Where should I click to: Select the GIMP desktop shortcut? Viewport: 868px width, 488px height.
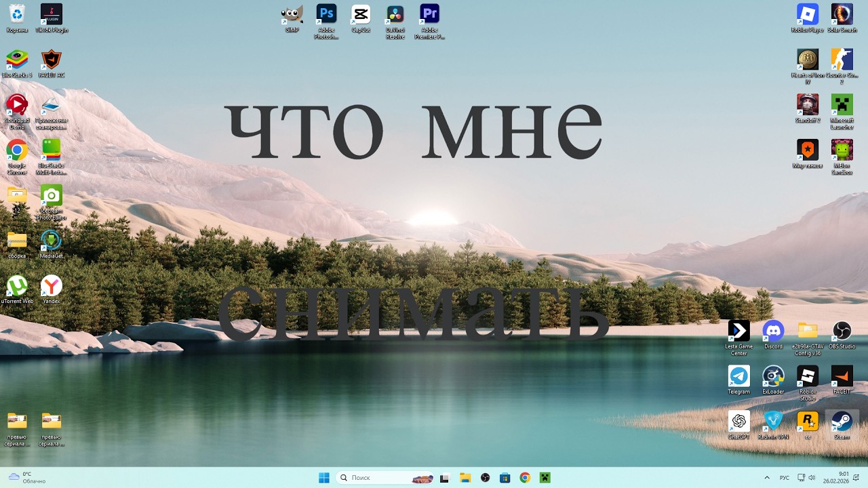(292, 18)
